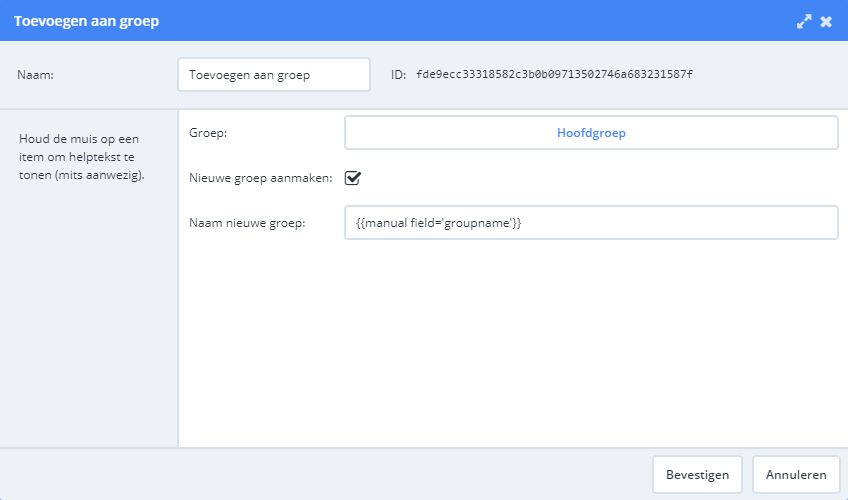This screenshot has width=848, height=500.
Task: Click the Naam nieuwe groep: label
Action: point(247,223)
